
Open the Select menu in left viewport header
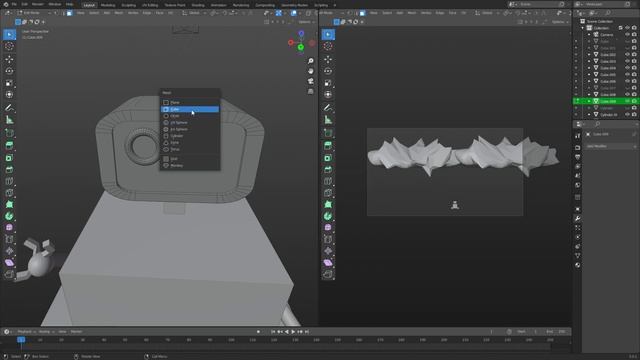(x=94, y=13)
